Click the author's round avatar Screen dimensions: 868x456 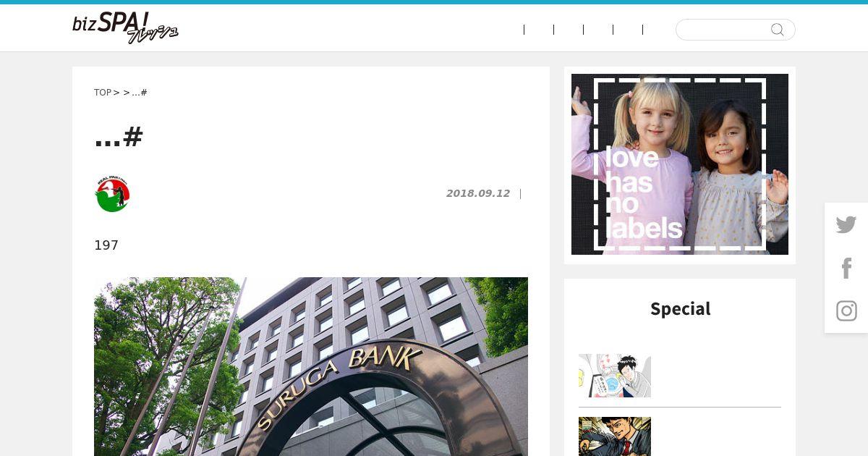112,193
